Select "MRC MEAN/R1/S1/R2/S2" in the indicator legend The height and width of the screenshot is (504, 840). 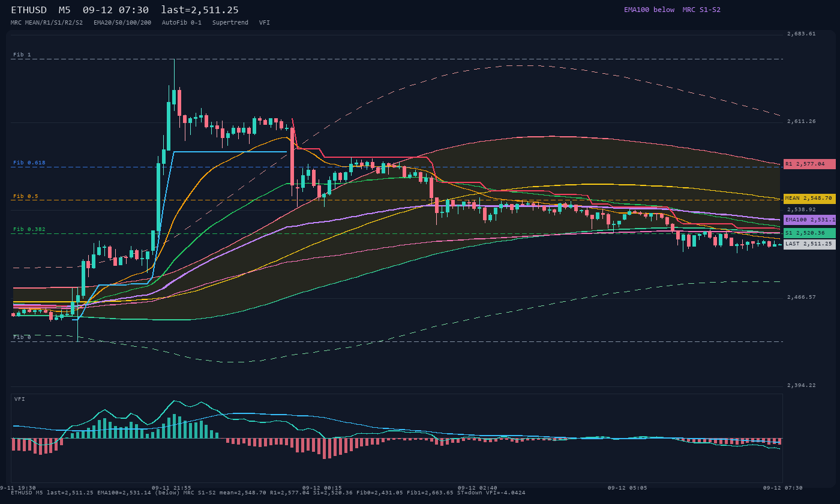tap(47, 22)
